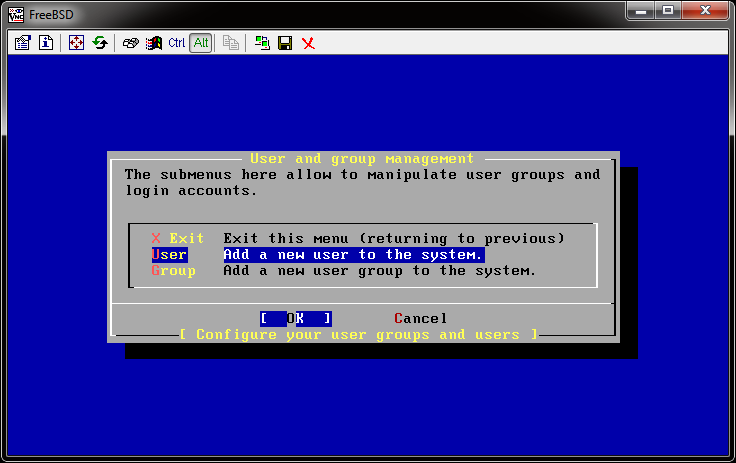The width and height of the screenshot is (736, 463).
Task: Show connection info with the 'i' icon
Action: (46, 43)
